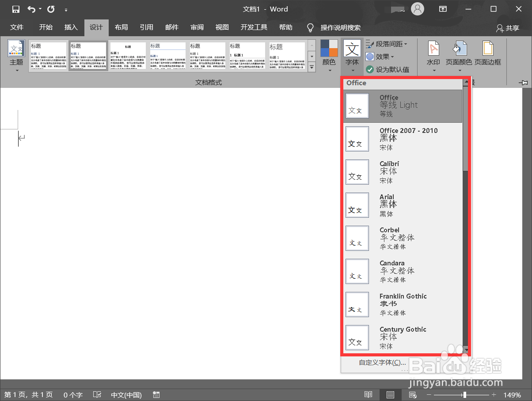Choose the Franklin Gothic 隶书 font theme
Viewport: 532px width, 401px height.
pyautogui.click(x=403, y=305)
